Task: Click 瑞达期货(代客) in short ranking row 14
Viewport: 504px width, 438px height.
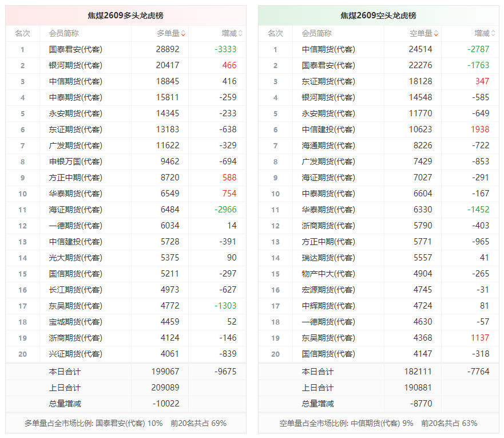Action: pyautogui.click(x=328, y=258)
